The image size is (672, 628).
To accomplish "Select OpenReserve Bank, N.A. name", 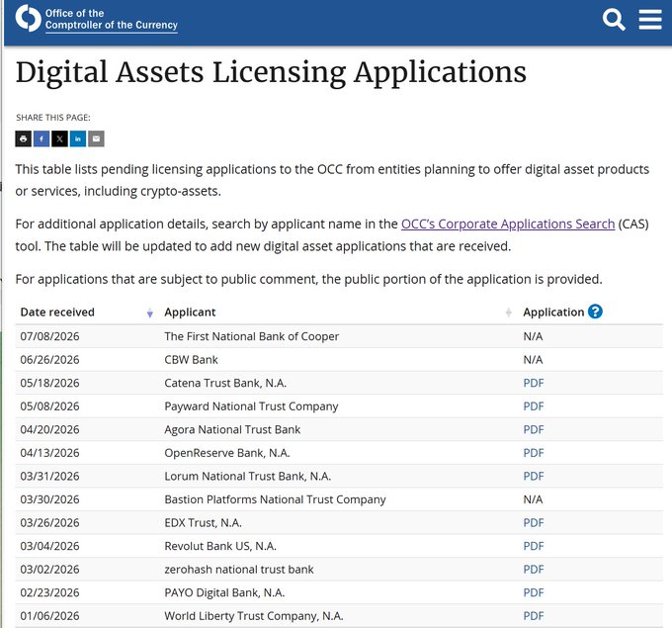I will 227,453.
